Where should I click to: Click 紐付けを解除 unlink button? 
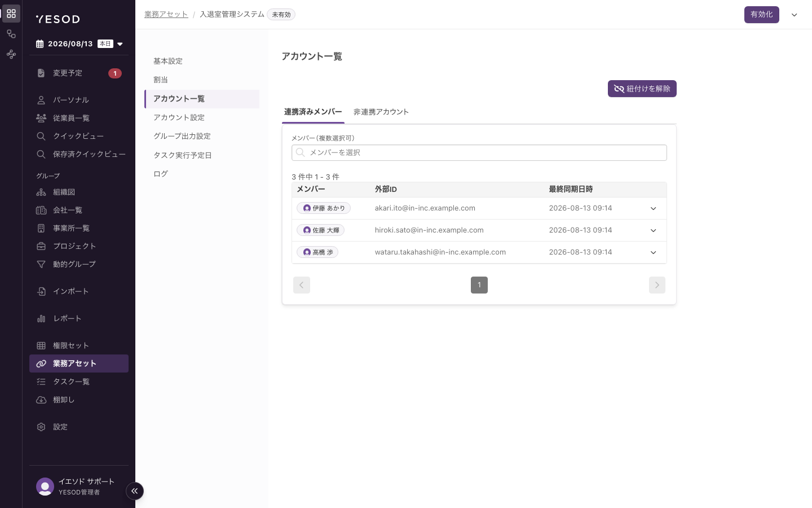pyautogui.click(x=642, y=89)
